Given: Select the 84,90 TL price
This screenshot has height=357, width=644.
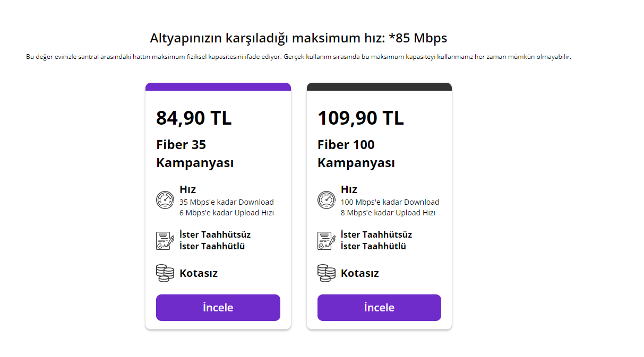Looking at the screenshot, I should point(194,118).
